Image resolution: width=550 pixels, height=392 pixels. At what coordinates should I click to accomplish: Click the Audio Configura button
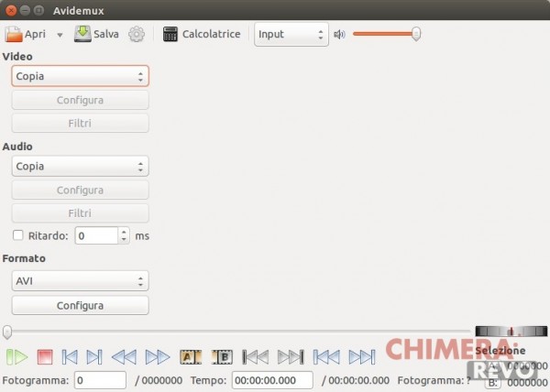click(x=80, y=191)
